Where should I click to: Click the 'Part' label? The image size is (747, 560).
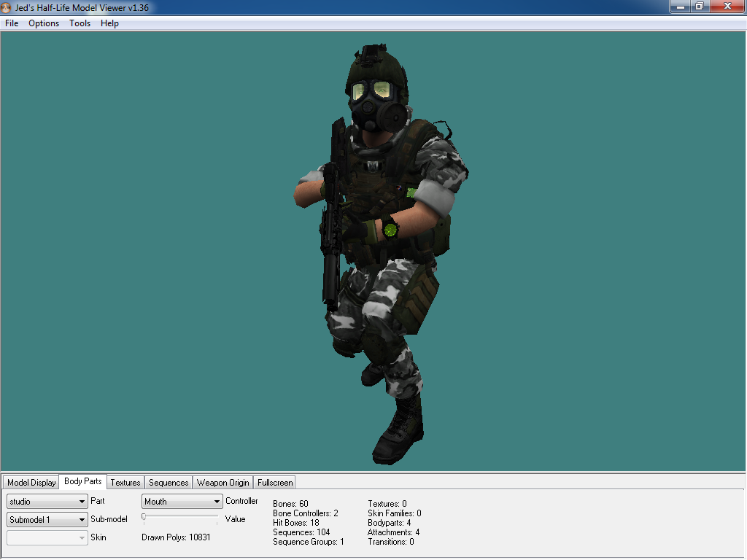tap(98, 501)
